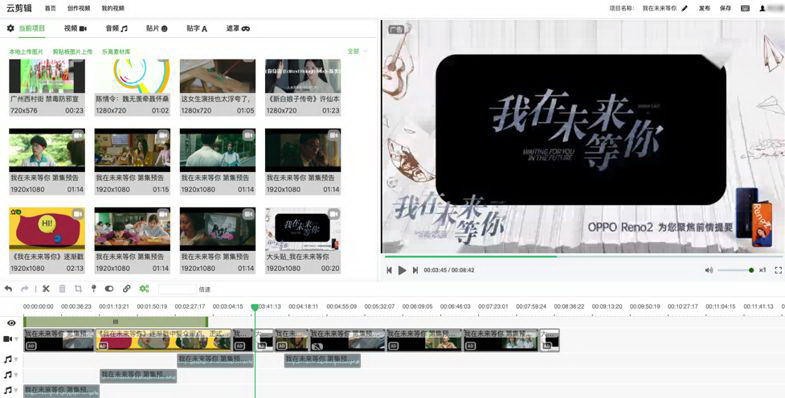Skip to previous frame in preview

[x=389, y=270]
